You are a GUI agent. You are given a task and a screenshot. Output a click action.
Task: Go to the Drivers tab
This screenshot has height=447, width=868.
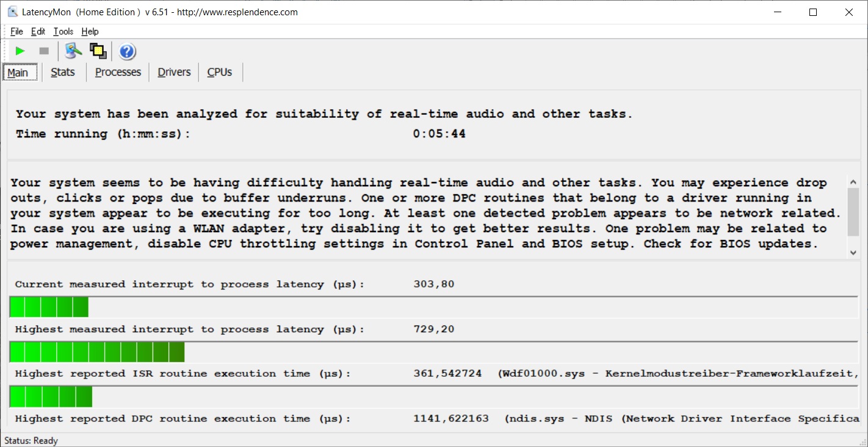click(x=174, y=72)
